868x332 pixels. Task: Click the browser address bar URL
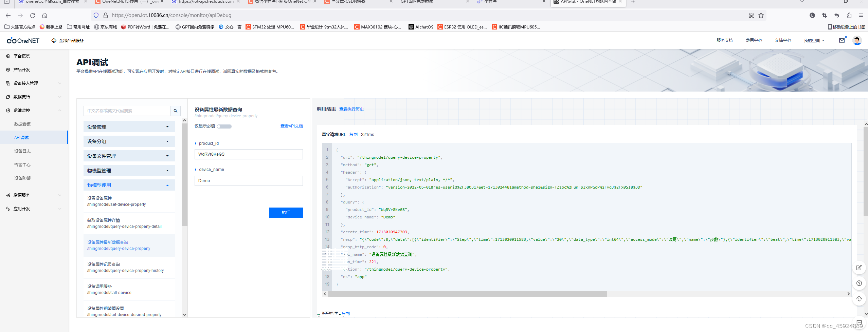[171, 15]
